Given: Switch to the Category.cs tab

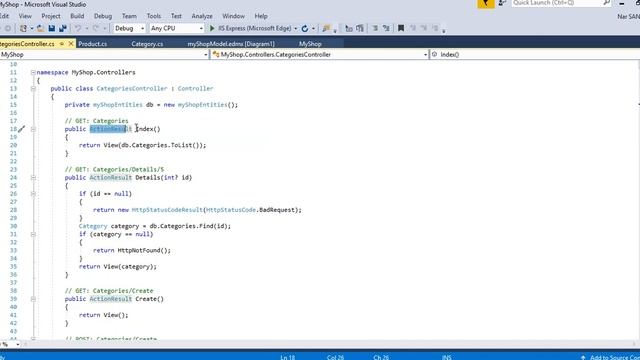Looking at the screenshot, I should (147, 44).
